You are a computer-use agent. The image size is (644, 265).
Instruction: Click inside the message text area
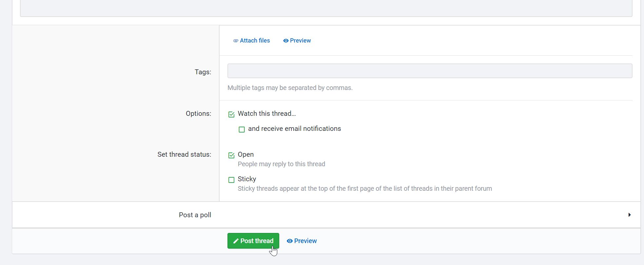[326, 8]
